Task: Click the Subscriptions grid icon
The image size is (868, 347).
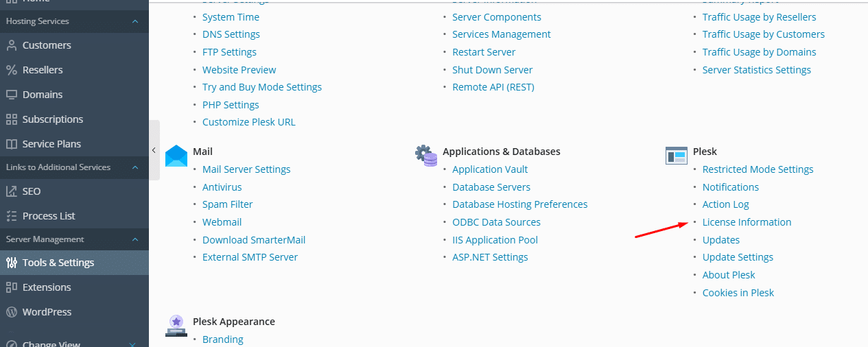Action: click(x=11, y=119)
